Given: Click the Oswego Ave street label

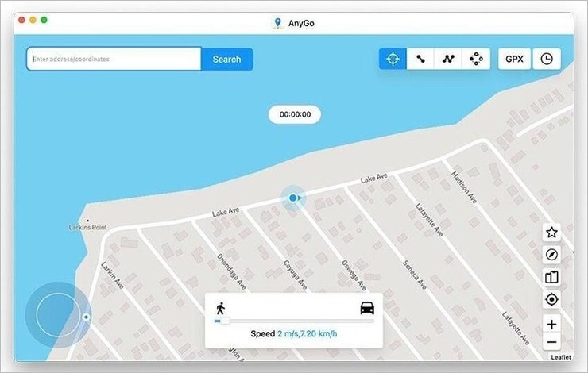Looking at the screenshot, I should pyautogui.click(x=354, y=275).
